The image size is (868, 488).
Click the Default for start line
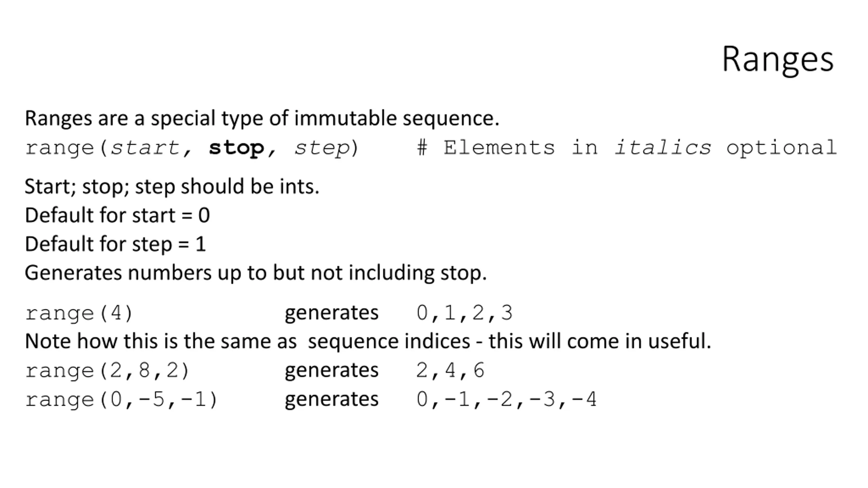[117, 215]
